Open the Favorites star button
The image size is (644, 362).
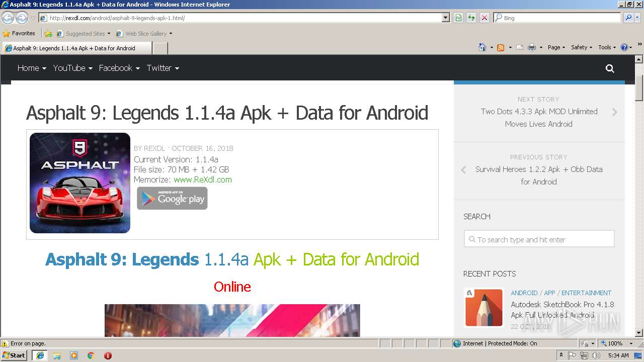[19, 34]
